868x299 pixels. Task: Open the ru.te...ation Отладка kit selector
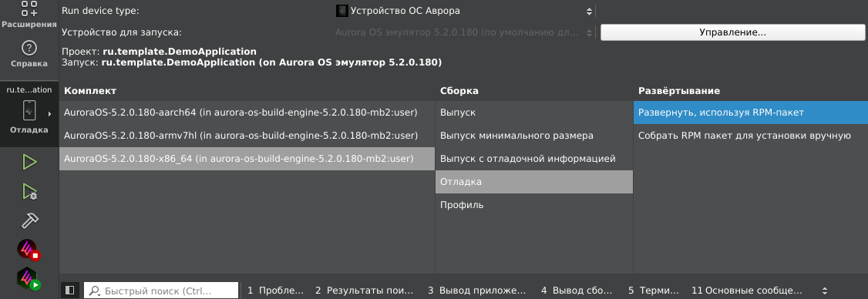point(29,115)
